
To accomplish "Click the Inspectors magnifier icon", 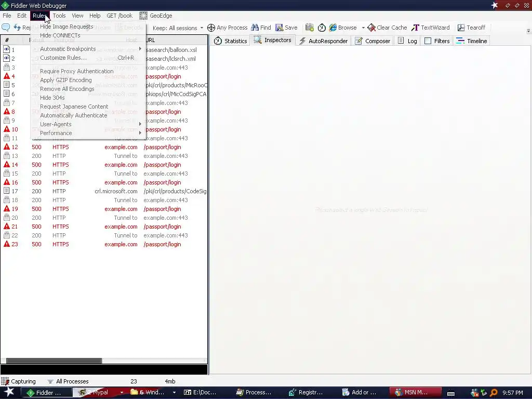I will [x=258, y=40].
